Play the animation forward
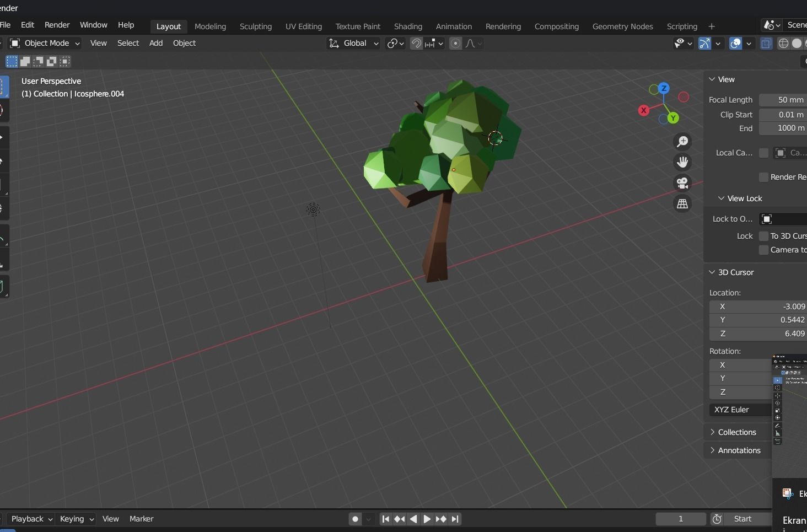This screenshot has width=807, height=532. 427,519
